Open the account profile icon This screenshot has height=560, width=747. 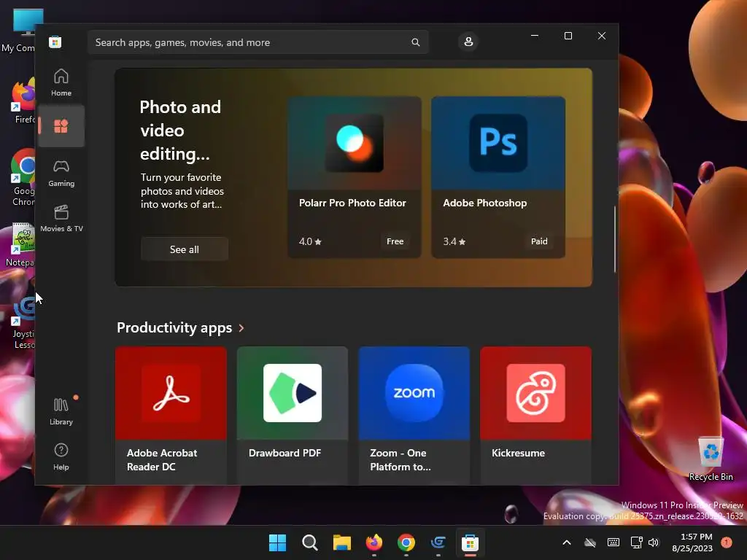[x=468, y=42]
